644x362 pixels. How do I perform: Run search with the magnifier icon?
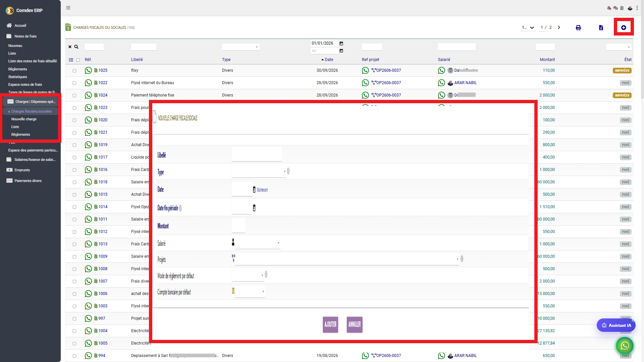pyautogui.click(x=76, y=47)
